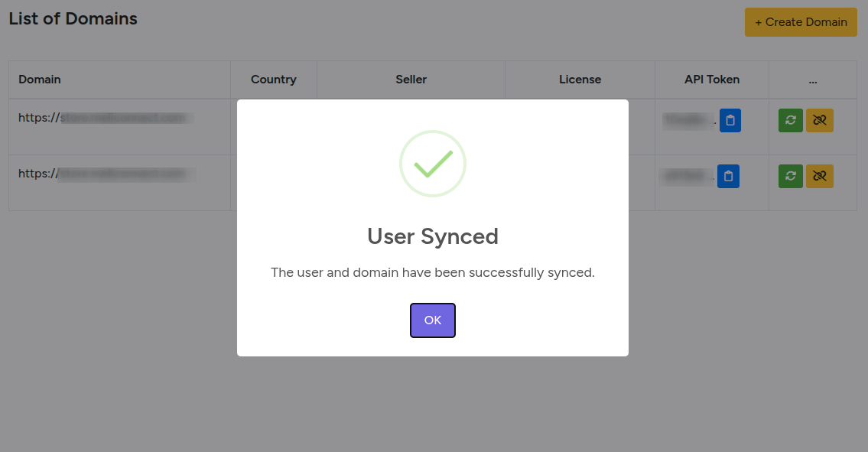This screenshot has height=452, width=868.
Task: Select the License column header
Action: (x=580, y=80)
